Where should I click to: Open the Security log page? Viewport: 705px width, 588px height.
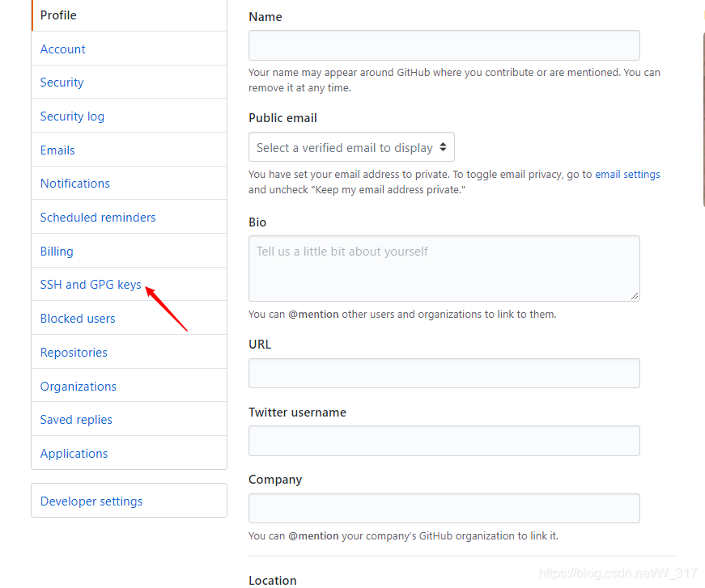coord(72,116)
